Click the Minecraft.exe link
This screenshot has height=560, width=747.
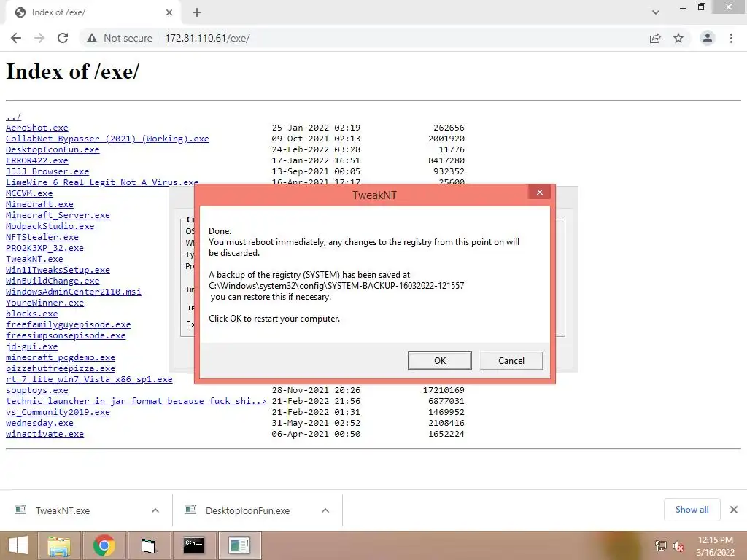click(39, 204)
